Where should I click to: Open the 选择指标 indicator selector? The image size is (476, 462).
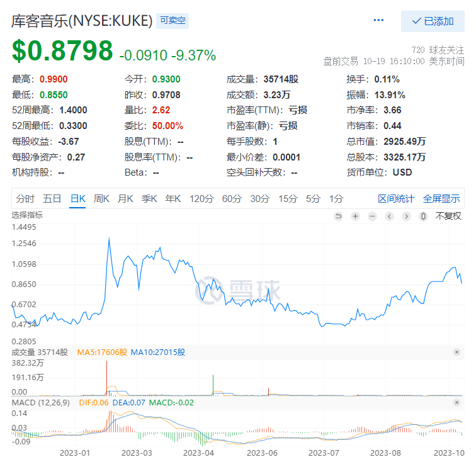[x=27, y=215]
